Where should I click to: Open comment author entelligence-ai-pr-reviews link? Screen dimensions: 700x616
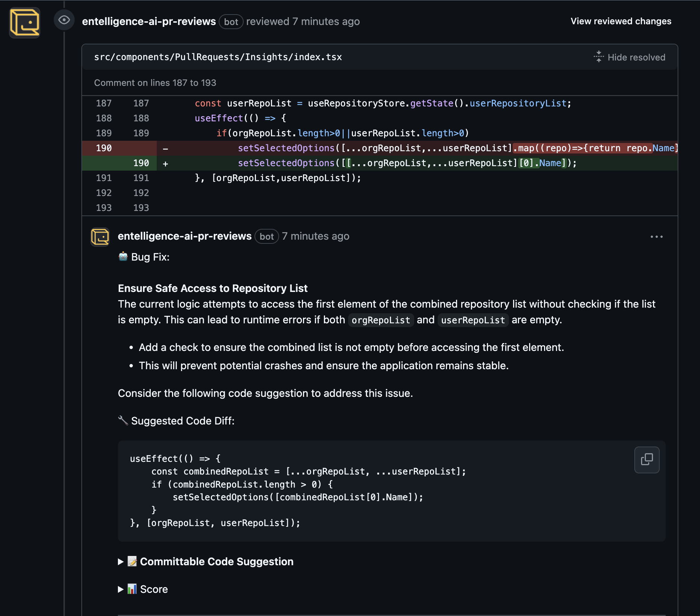click(x=185, y=236)
